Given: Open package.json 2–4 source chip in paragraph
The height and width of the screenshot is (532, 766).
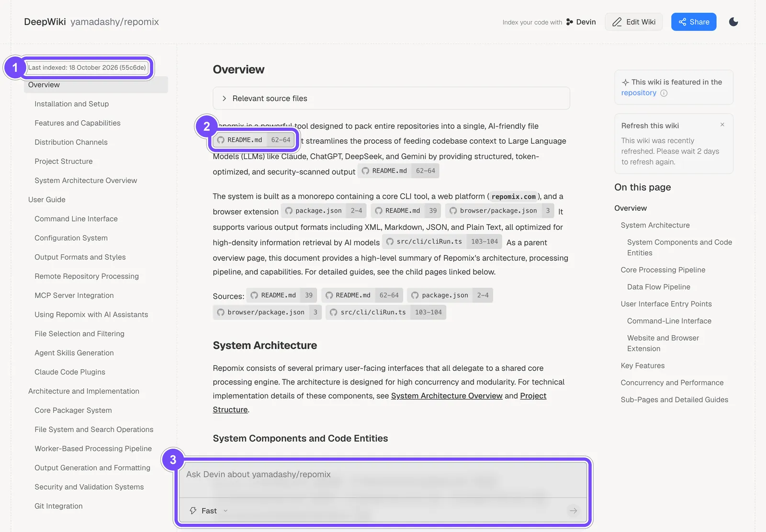Looking at the screenshot, I should (x=324, y=211).
